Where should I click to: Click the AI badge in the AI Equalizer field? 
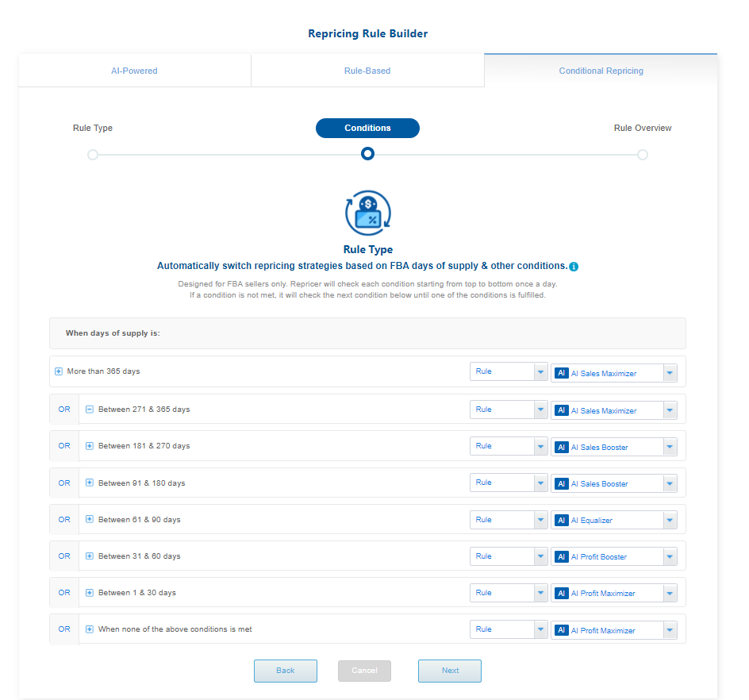[561, 520]
